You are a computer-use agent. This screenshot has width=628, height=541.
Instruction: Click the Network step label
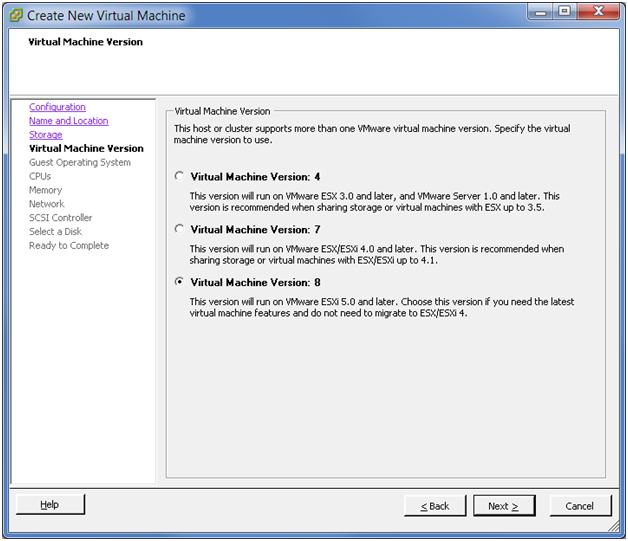pyautogui.click(x=46, y=204)
